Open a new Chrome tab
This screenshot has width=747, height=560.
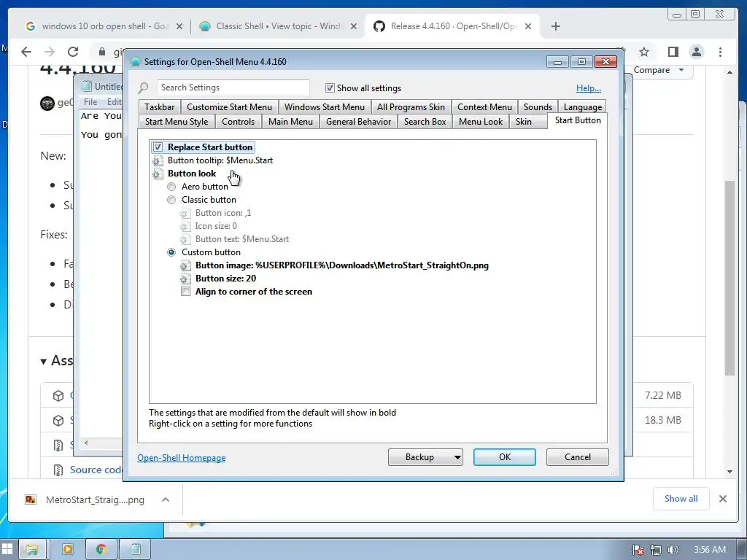555,26
